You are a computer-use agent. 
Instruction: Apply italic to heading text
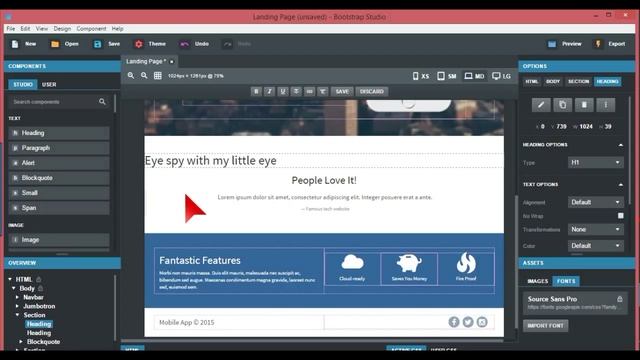[269, 91]
